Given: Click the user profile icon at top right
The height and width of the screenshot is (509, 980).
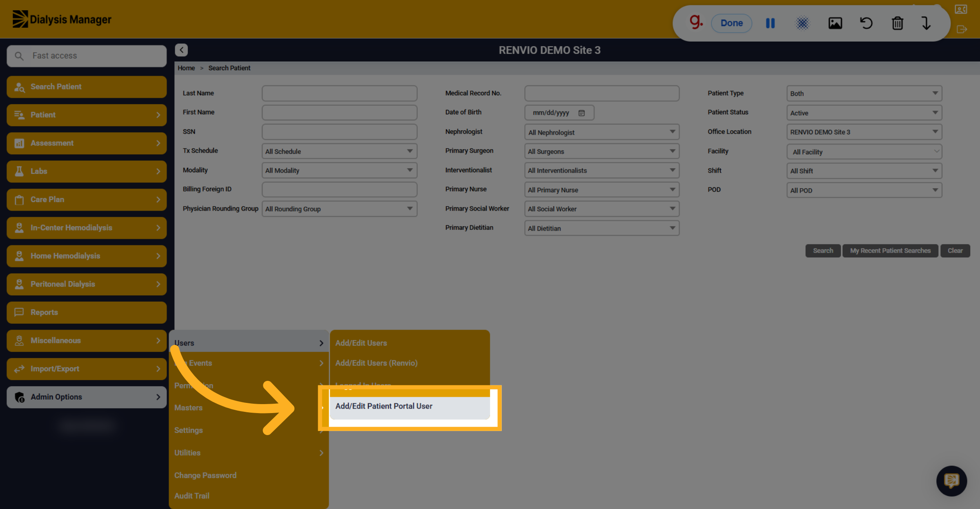Looking at the screenshot, I should pos(961,9).
